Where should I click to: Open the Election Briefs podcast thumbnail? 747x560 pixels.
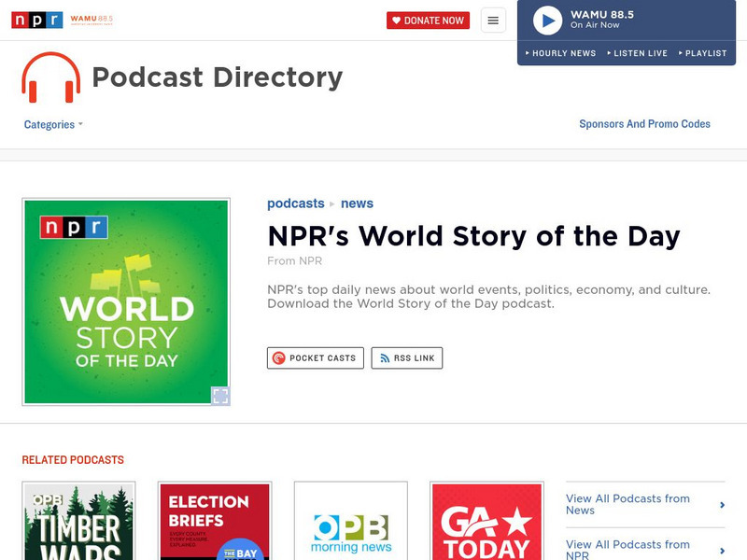pos(215,521)
